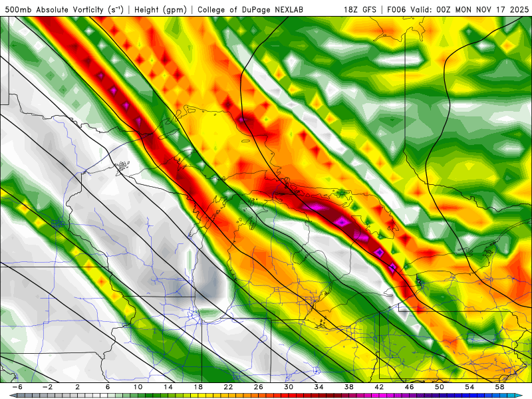Click the '10' colorbar scale label
This screenshot has width=532, height=399.
pos(138,387)
